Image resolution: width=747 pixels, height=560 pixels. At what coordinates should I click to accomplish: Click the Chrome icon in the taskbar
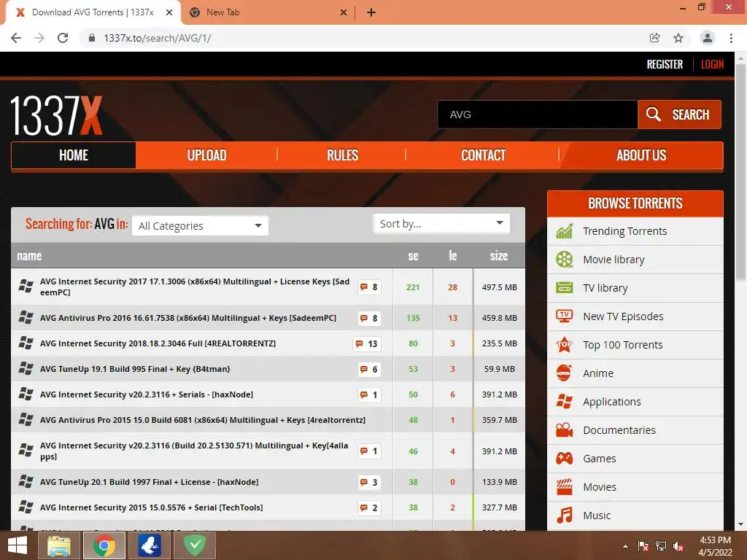click(x=104, y=545)
